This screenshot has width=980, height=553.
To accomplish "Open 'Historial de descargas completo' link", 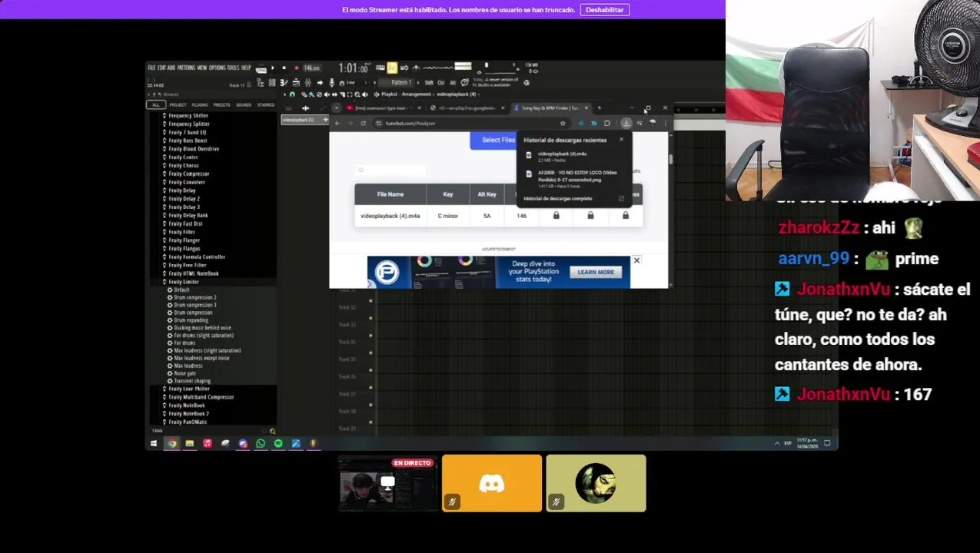I will pyautogui.click(x=558, y=199).
